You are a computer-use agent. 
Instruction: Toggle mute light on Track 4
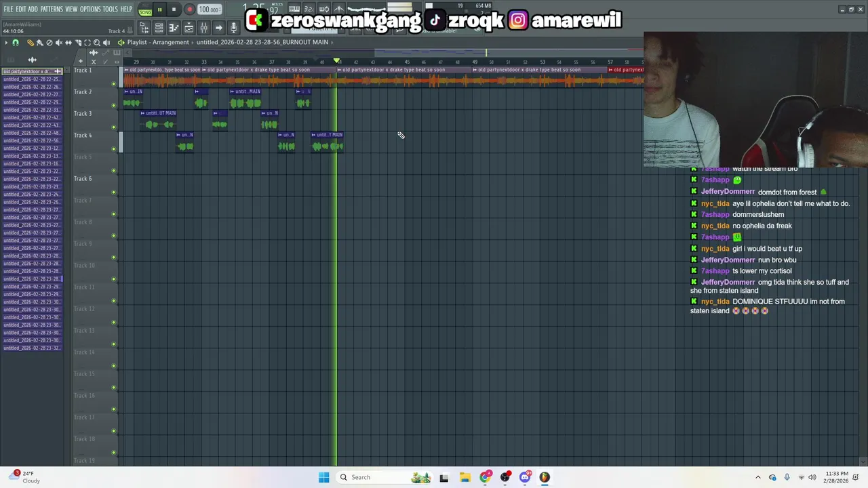click(x=113, y=149)
